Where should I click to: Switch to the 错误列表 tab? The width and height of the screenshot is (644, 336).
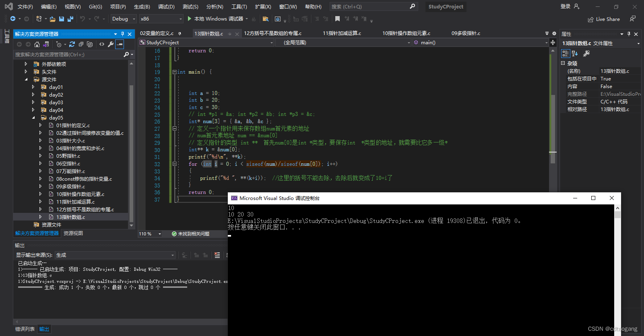(25, 329)
